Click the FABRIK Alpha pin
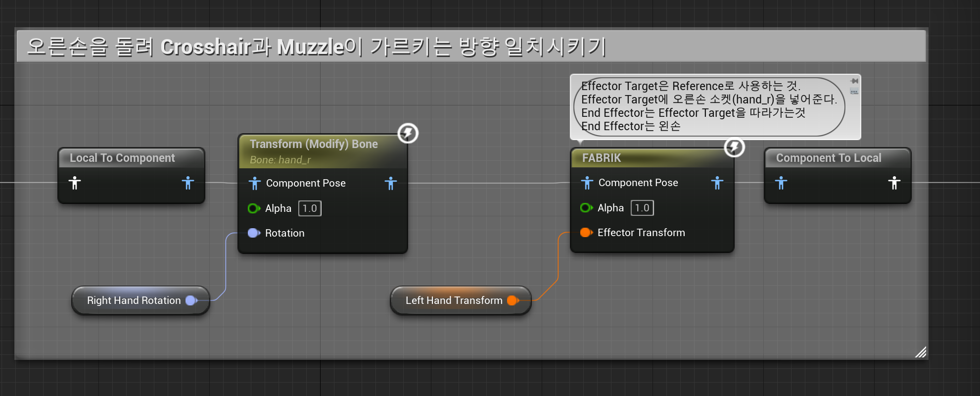980x396 pixels. click(x=586, y=208)
